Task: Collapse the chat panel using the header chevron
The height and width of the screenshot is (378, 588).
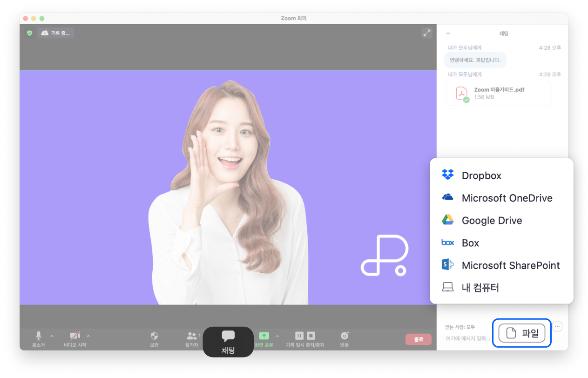Action: coord(448,34)
